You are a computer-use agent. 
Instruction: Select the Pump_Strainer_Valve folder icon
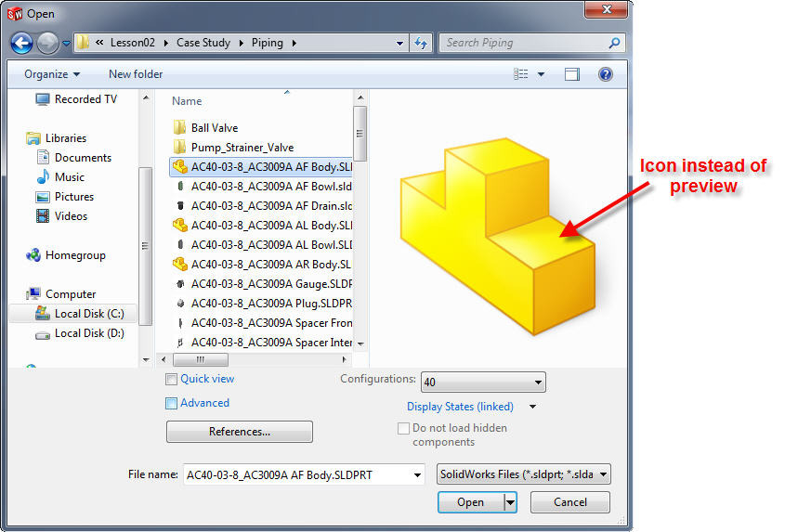click(x=179, y=148)
